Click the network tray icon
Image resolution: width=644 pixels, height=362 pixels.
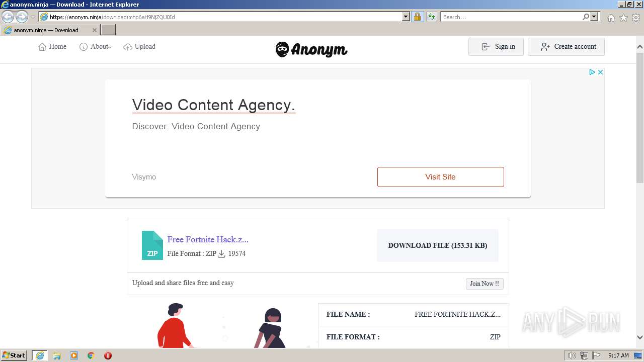[x=584, y=355]
